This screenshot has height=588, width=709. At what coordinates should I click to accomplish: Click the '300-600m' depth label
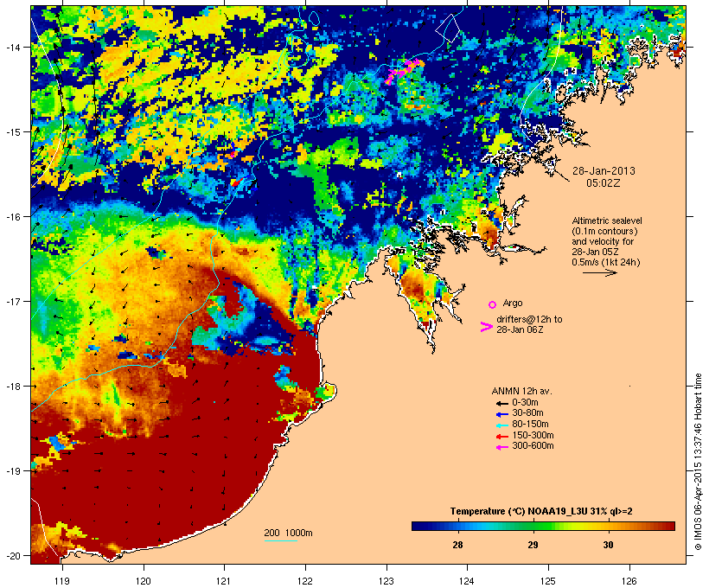tap(533, 446)
